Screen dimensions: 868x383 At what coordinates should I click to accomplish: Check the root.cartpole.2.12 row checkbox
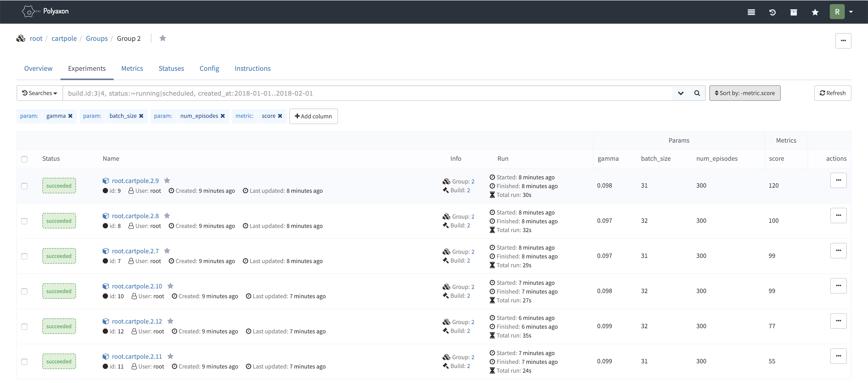point(24,327)
